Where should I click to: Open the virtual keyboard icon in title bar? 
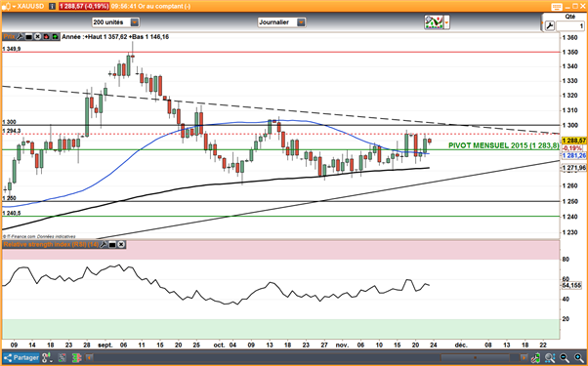557,7
